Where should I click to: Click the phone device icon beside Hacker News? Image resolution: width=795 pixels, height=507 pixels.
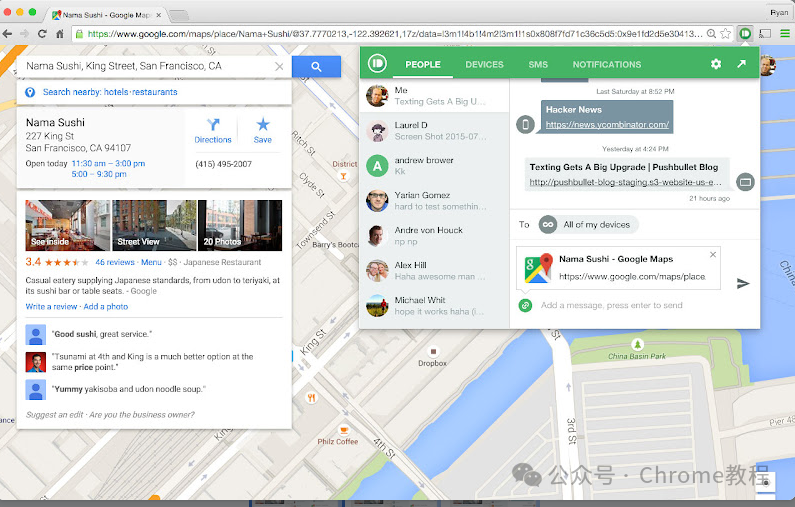pos(525,124)
